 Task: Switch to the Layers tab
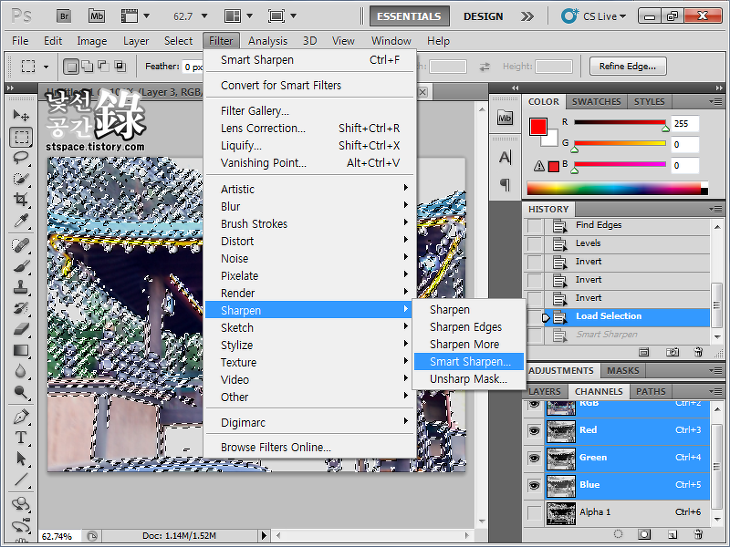(544, 392)
